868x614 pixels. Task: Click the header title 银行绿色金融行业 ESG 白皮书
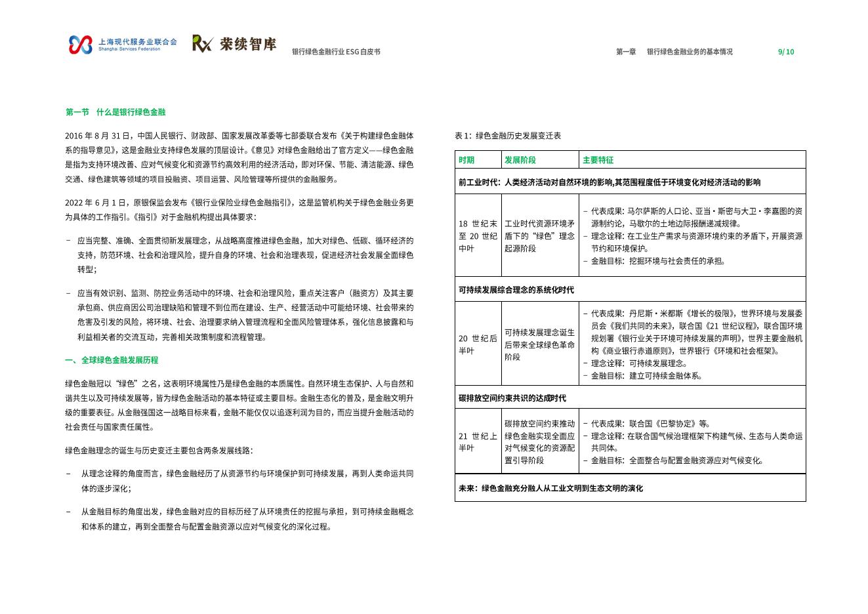pyautogui.click(x=336, y=52)
